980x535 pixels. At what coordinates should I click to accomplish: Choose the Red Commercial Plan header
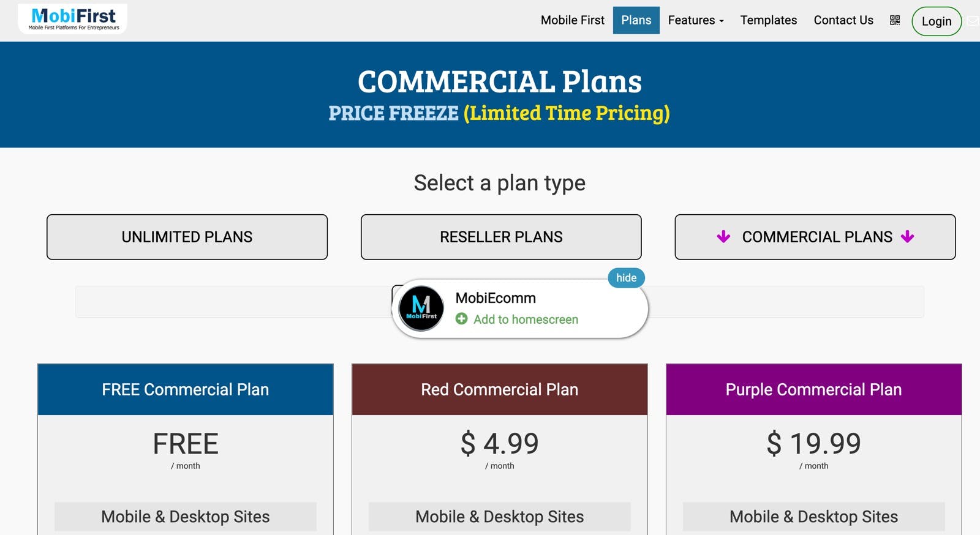click(499, 389)
